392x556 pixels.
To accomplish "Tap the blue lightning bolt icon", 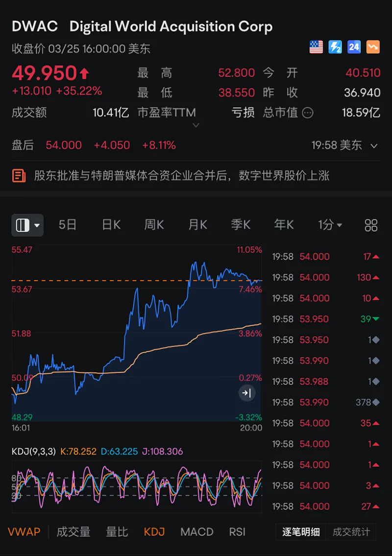I will coord(335,47).
